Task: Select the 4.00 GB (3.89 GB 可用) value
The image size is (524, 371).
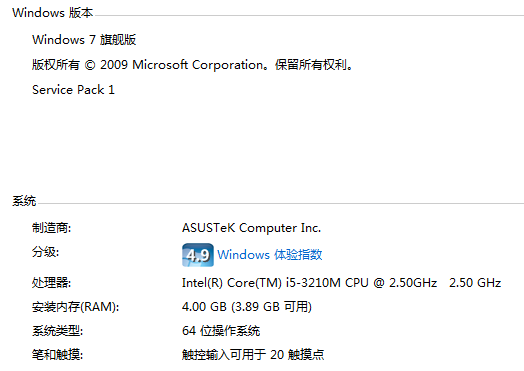Action: click(x=247, y=307)
